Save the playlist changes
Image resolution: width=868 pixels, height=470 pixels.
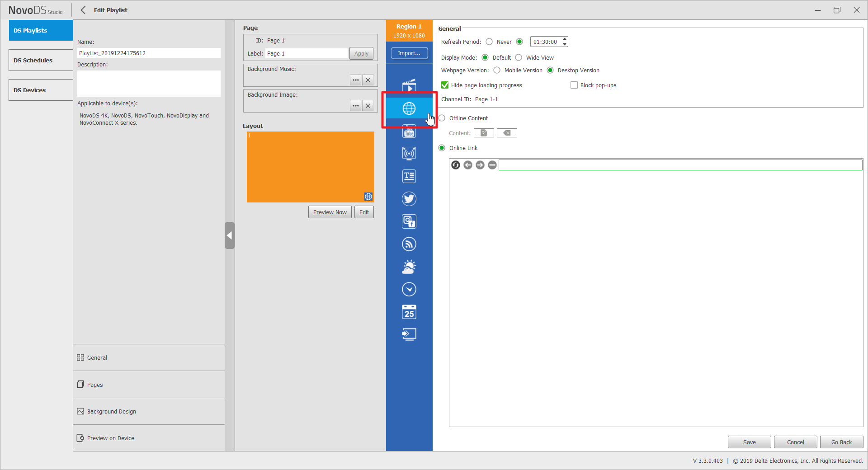tap(749, 442)
